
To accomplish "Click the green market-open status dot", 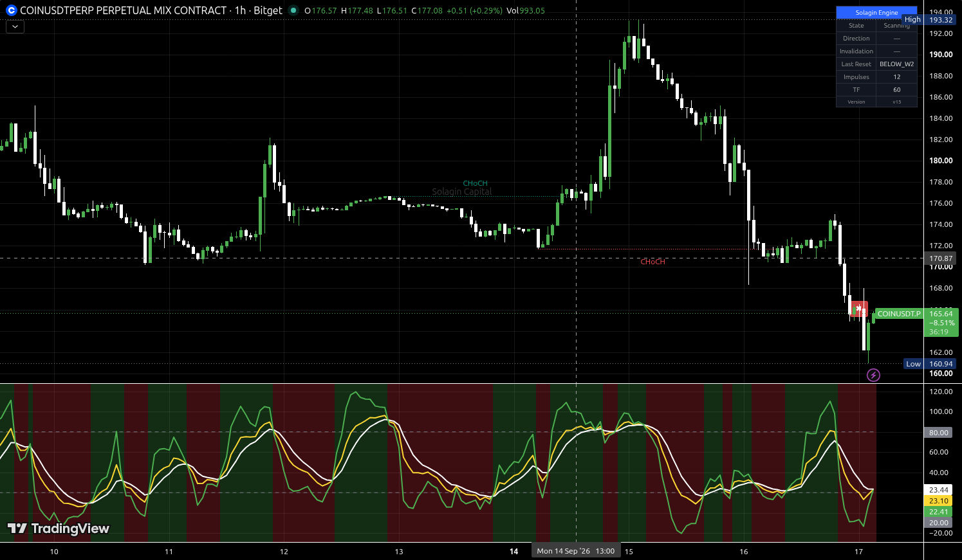I will click(x=293, y=10).
